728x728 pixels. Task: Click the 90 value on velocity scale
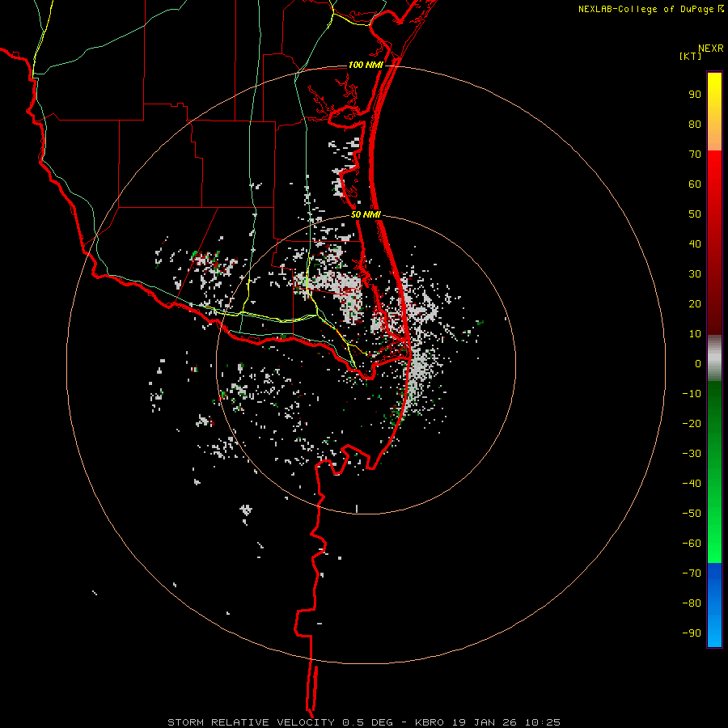pyautogui.click(x=695, y=95)
